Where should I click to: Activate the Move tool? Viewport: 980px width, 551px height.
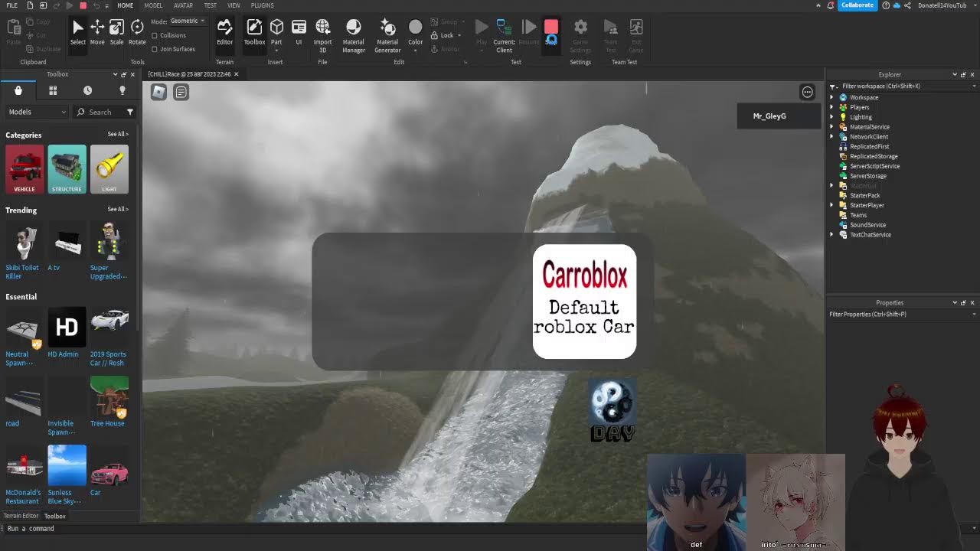click(97, 32)
